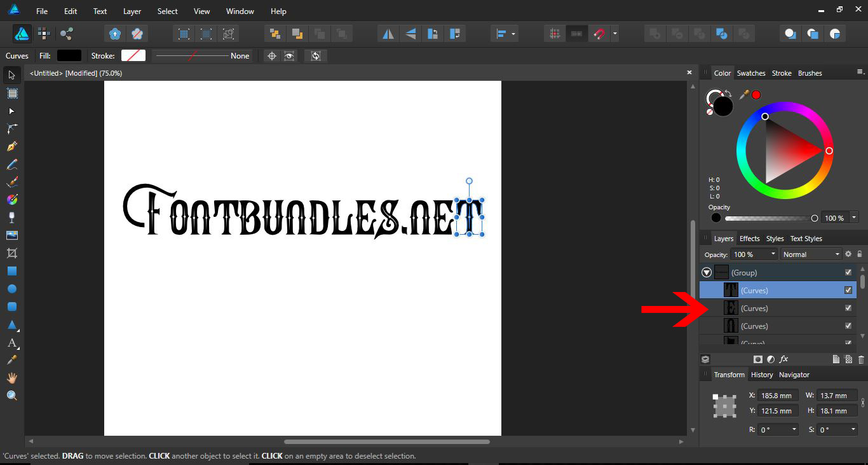Open layer effects with the fx button
This screenshot has height=465, width=868.
(783, 359)
